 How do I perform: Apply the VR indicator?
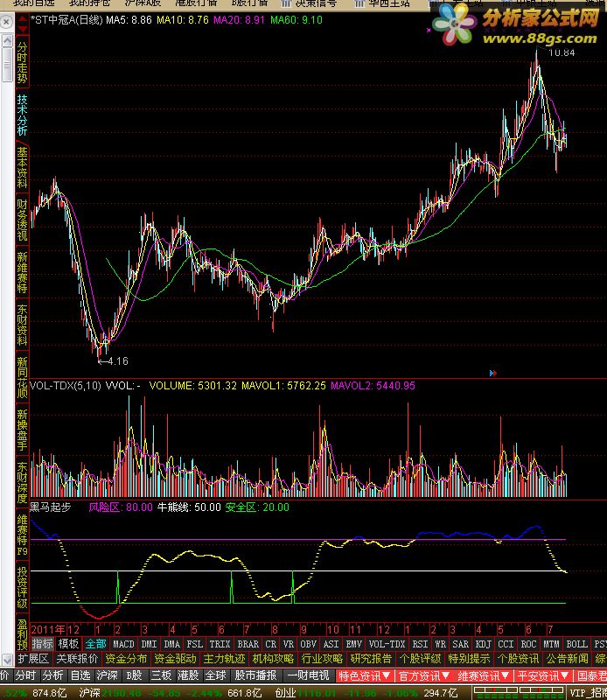tap(289, 644)
